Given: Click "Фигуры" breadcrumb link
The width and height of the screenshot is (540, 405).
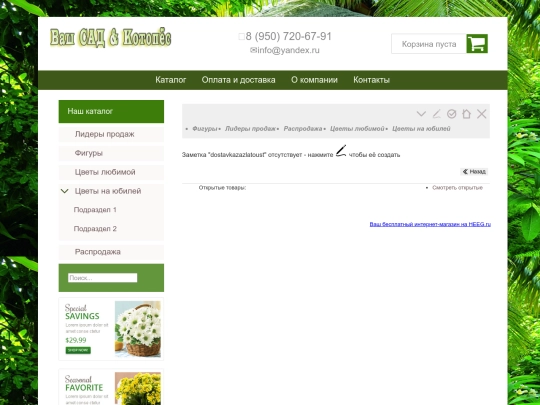Looking at the screenshot, I should coord(205,128).
